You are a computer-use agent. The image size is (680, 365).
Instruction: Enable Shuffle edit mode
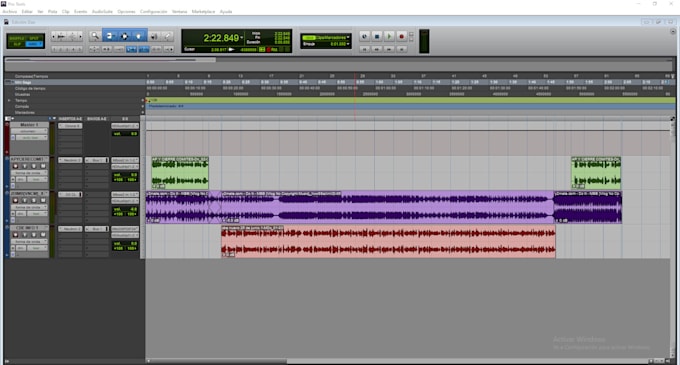click(x=17, y=39)
